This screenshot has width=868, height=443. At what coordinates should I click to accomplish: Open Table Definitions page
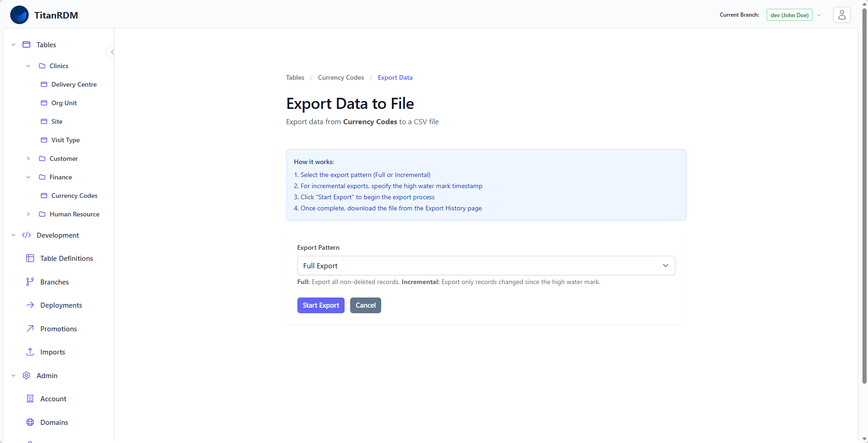click(67, 258)
